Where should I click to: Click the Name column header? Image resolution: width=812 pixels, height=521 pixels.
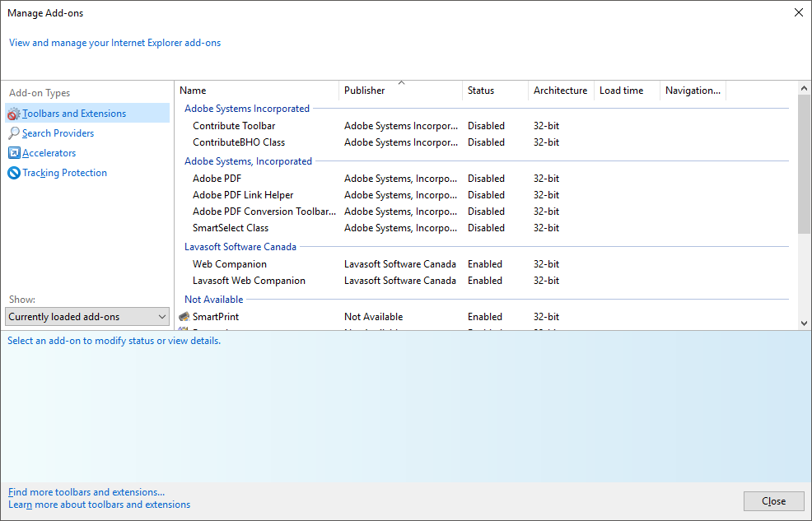[257, 91]
